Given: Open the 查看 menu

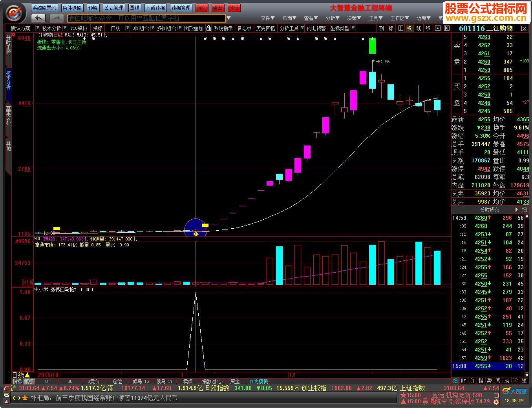Looking at the screenshot, I should (311, 18).
